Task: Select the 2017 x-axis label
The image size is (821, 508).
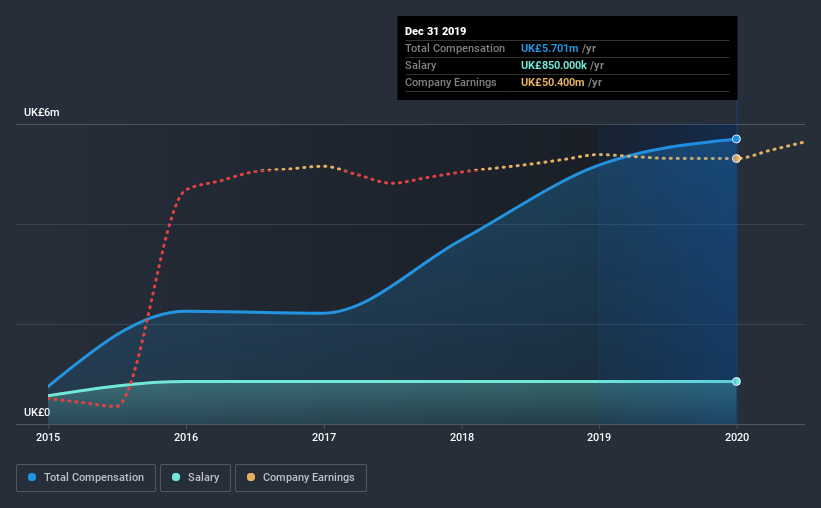Action: pyautogui.click(x=324, y=437)
